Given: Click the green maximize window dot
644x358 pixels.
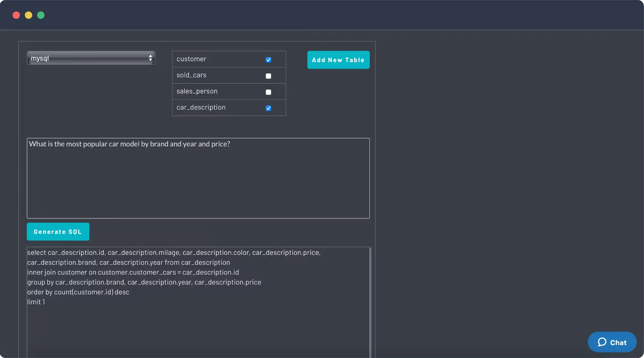Looking at the screenshot, I should [41, 15].
